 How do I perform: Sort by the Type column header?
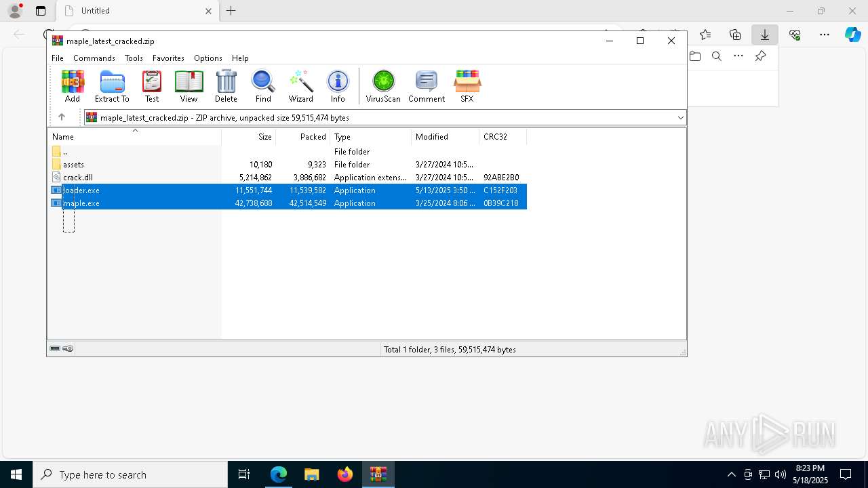pyautogui.click(x=370, y=136)
